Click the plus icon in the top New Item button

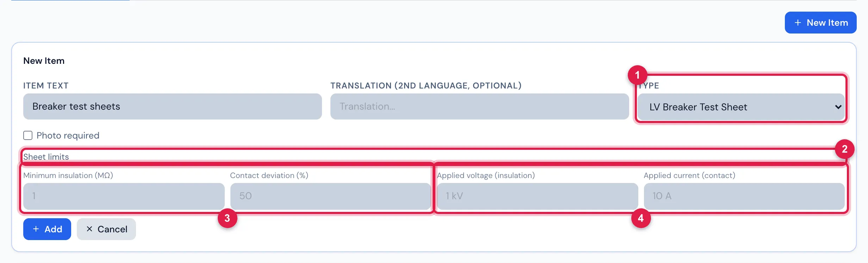pyautogui.click(x=798, y=23)
